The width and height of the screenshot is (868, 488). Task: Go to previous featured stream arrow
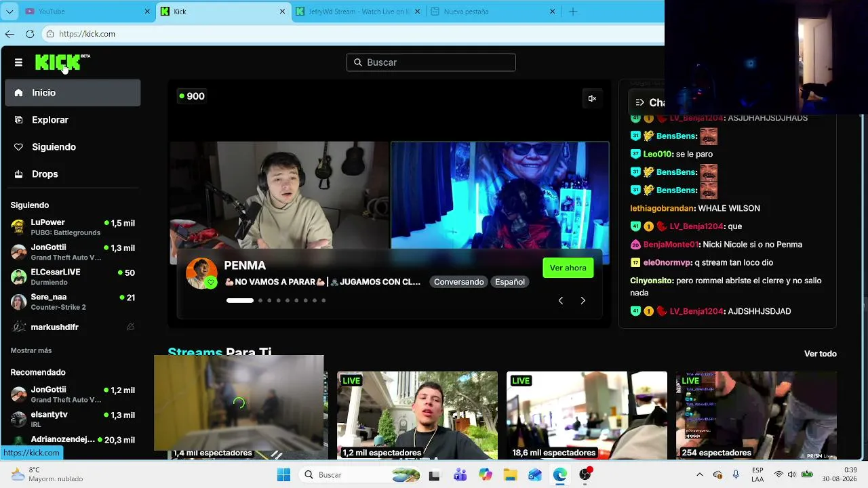click(x=561, y=300)
